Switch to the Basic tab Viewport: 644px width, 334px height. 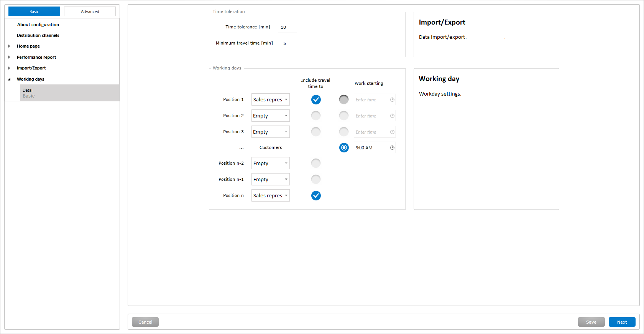tap(34, 12)
